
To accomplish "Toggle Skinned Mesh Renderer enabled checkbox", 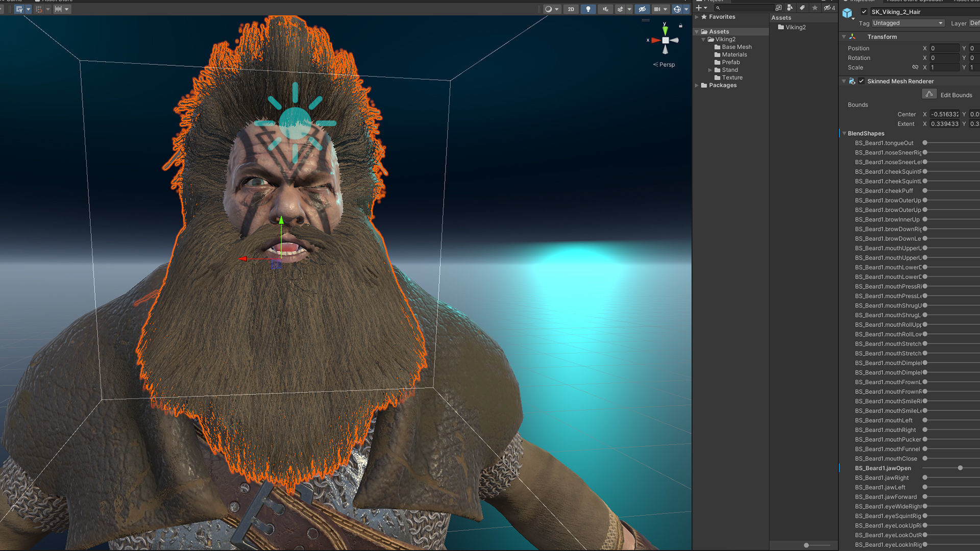I will (862, 81).
